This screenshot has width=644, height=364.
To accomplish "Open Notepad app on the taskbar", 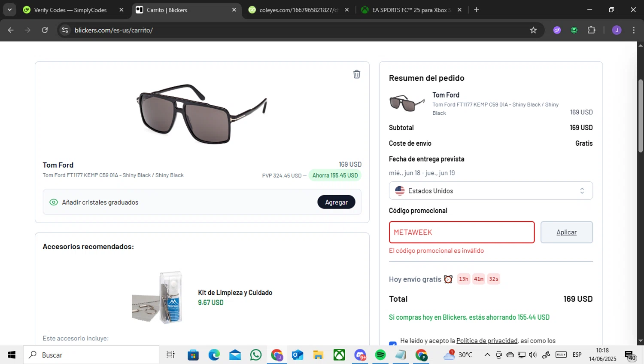I will pyautogui.click(x=401, y=355).
